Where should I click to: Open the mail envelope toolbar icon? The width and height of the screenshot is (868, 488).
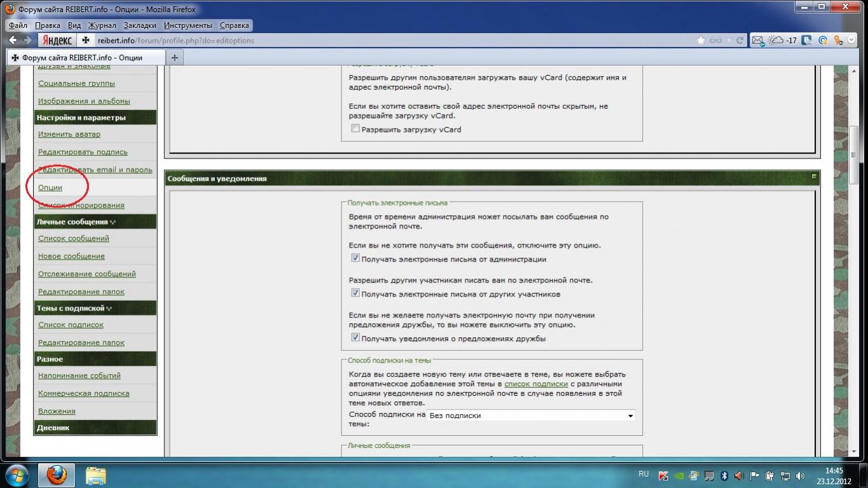[757, 40]
